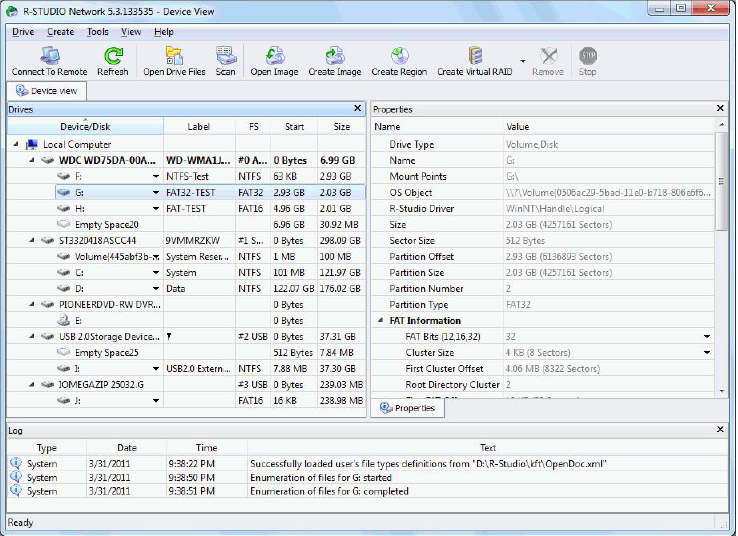The height and width of the screenshot is (536, 738).
Task: Open the dropdown arrow for drive J:
Action: point(156,401)
